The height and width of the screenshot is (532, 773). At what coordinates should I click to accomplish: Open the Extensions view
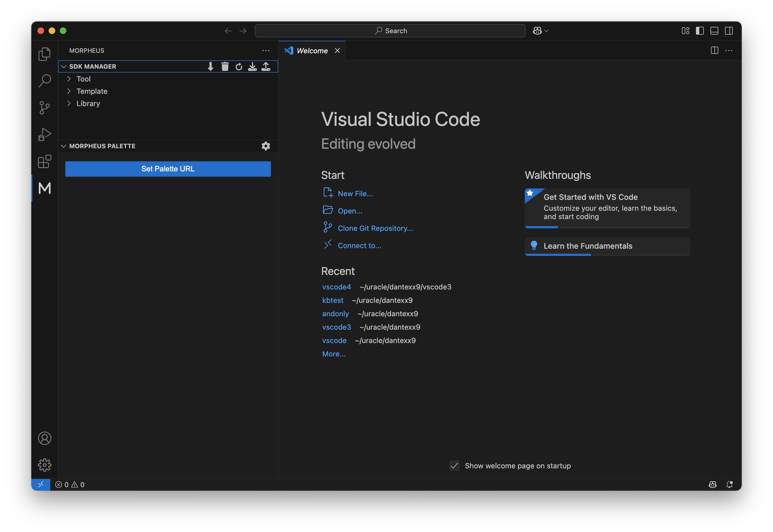coord(44,162)
